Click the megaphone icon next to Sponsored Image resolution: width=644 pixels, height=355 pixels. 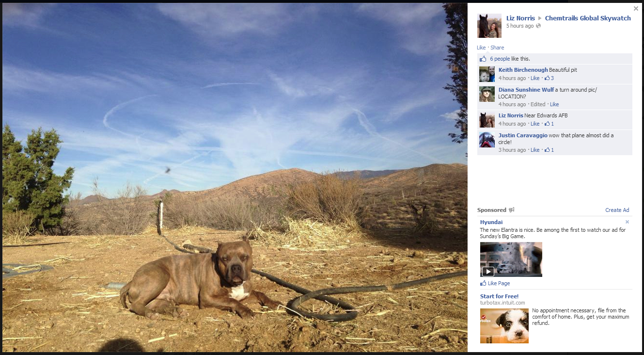[511, 210]
